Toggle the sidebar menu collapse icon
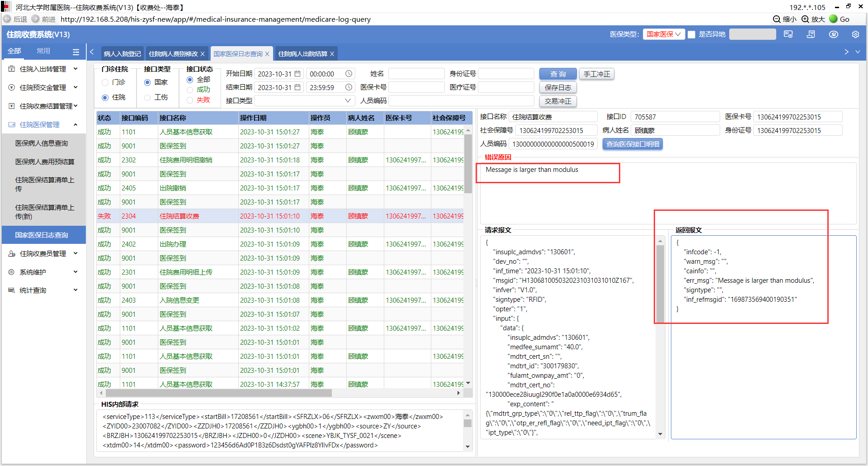Image resolution: width=868 pixels, height=466 pixels. point(76,52)
